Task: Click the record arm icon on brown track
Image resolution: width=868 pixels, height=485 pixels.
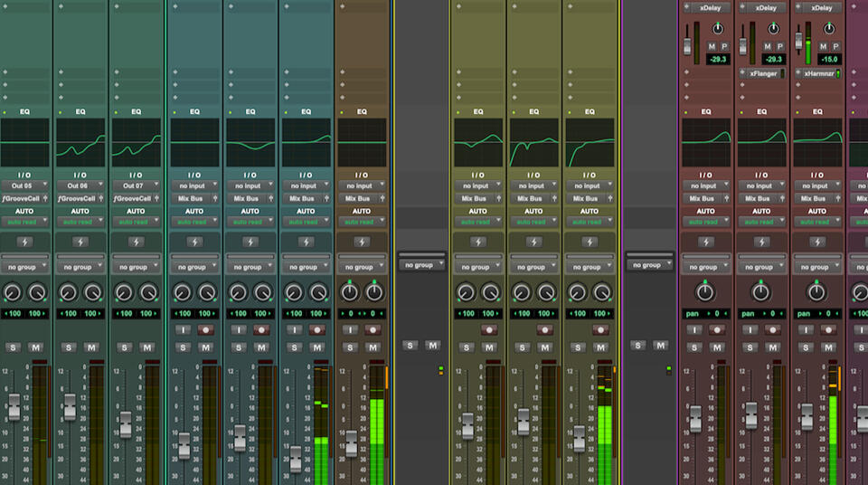Action: coord(373,330)
